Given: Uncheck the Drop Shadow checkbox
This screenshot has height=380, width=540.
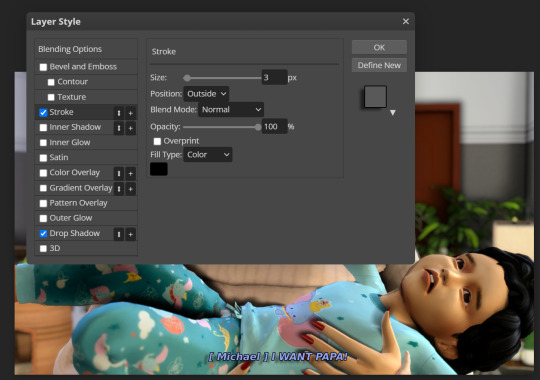Looking at the screenshot, I should [43, 234].
